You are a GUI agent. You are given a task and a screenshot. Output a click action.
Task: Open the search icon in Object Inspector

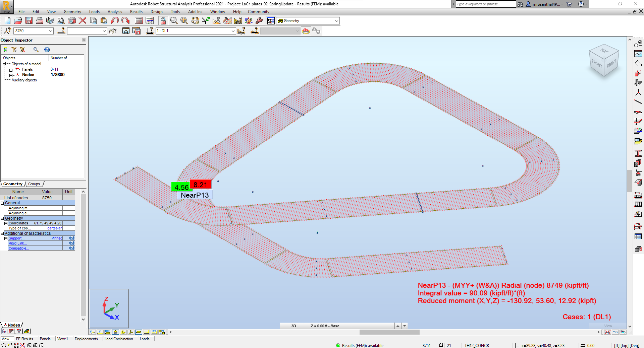(36, 50)
